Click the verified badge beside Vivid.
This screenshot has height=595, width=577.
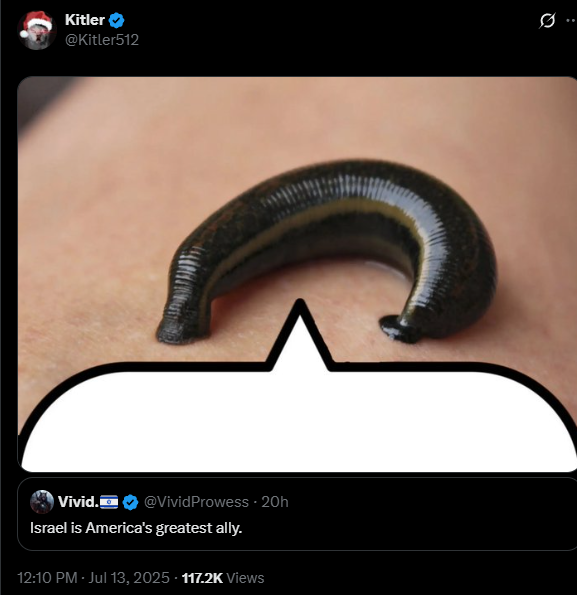click(130, 502)
